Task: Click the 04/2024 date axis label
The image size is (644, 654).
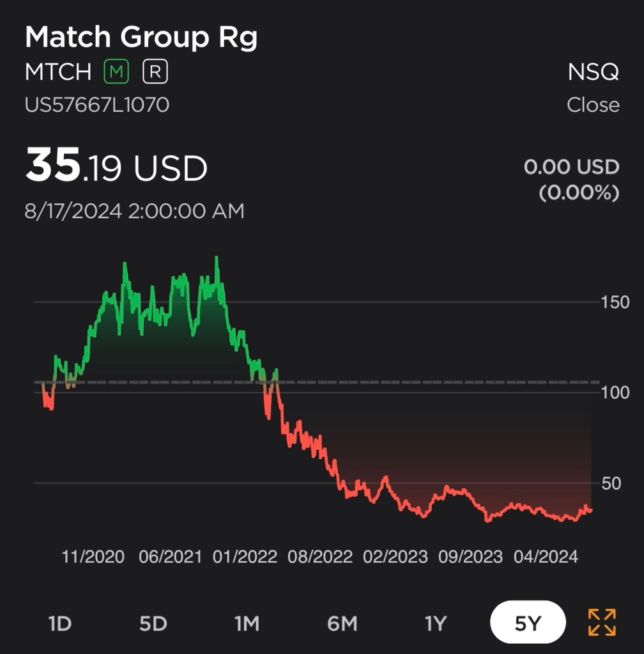Action: [545, 556]
